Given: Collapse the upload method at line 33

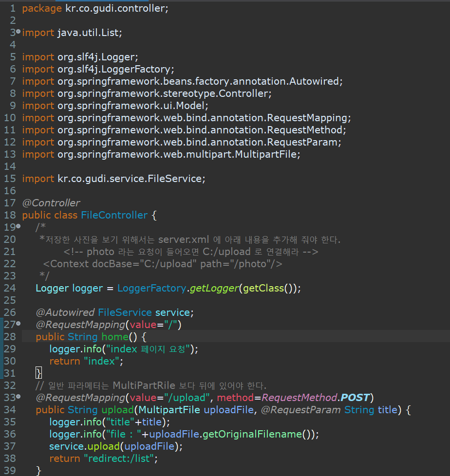Looking at the screenshot, I should coord(18,396).
